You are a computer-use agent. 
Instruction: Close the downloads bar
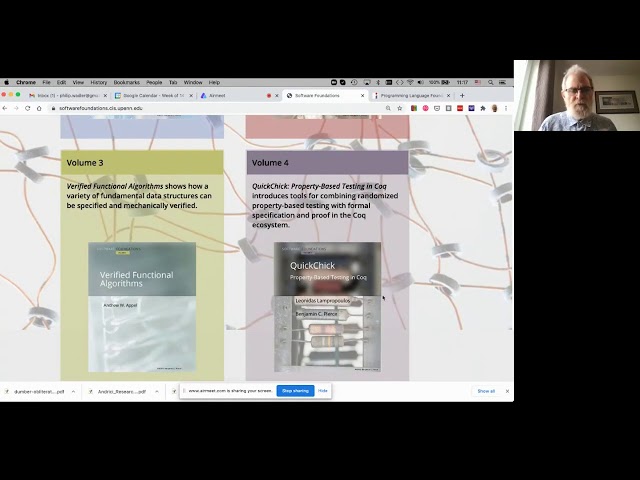507,391
